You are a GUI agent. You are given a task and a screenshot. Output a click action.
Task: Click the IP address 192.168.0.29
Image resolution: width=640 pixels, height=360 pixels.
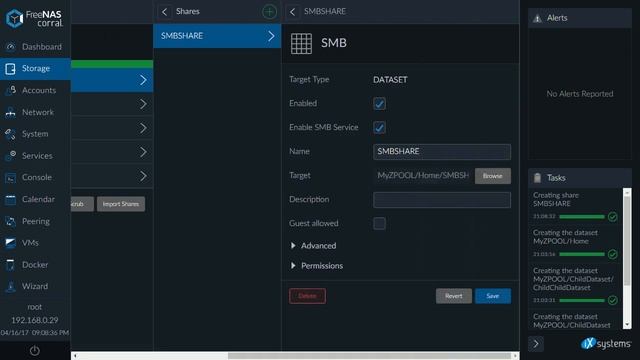(x=35, y=320)
